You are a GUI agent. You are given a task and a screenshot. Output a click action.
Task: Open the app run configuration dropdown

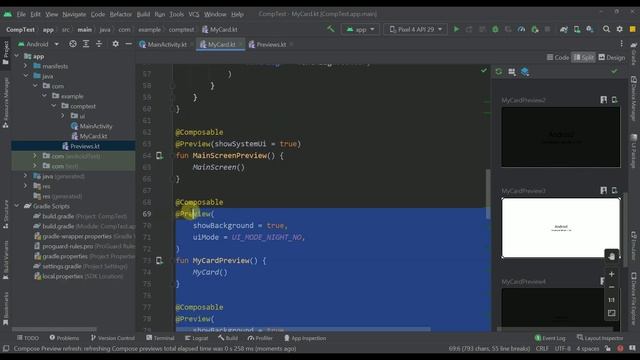coord(360,29)
